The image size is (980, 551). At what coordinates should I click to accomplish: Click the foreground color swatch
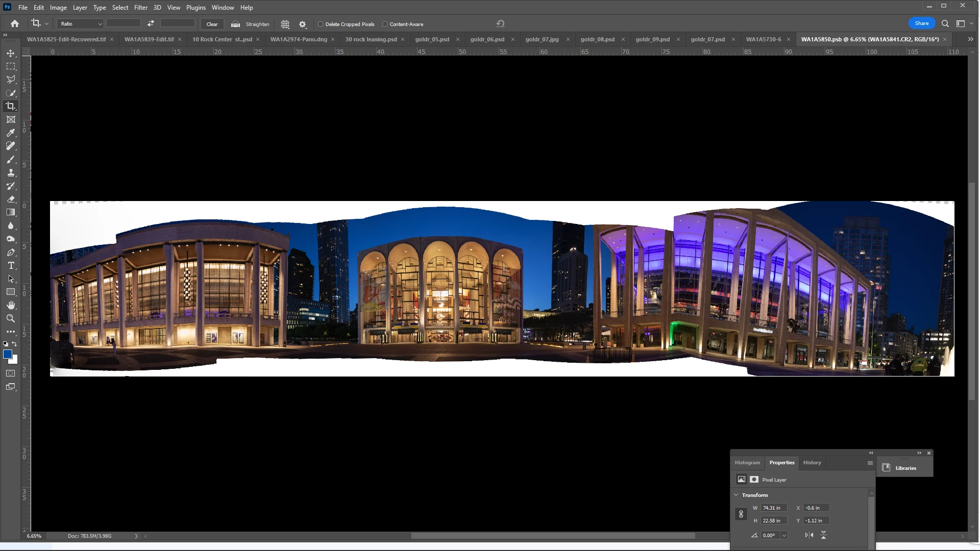(8, 354)
